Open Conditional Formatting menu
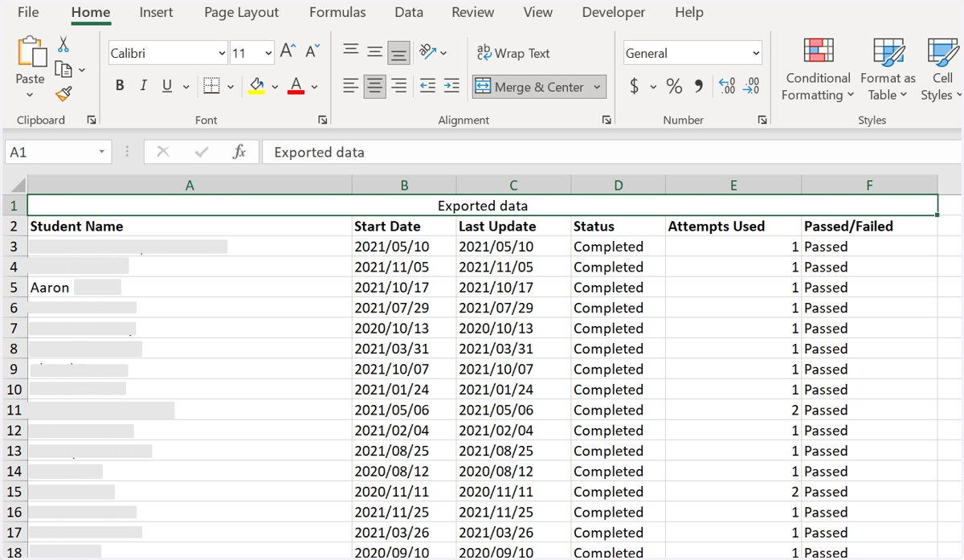This screenshot has height=560, width=964. pos(818,70)
